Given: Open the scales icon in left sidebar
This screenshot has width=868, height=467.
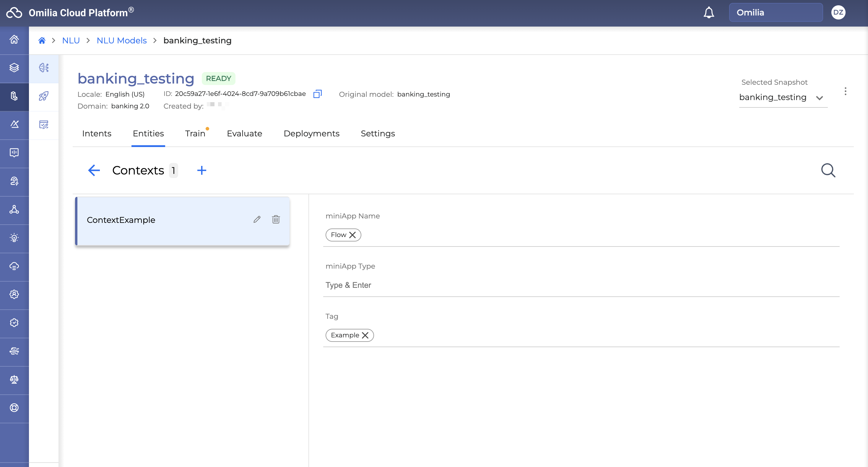Looking at the screenshot, I should pyautogui.click(x=14, y=379).
